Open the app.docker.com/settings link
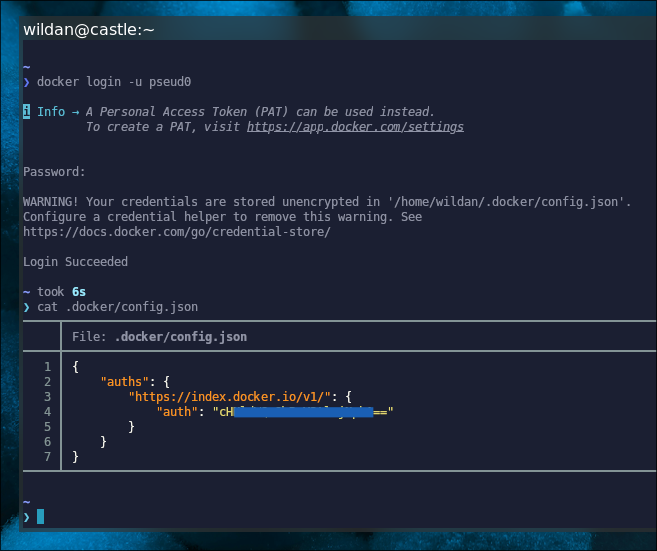 tap(355, 127)
